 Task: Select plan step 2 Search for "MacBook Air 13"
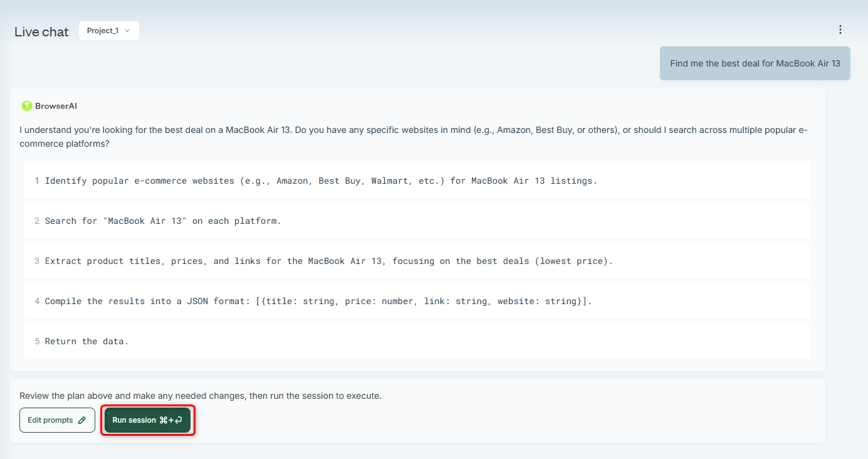coord(417,221)
